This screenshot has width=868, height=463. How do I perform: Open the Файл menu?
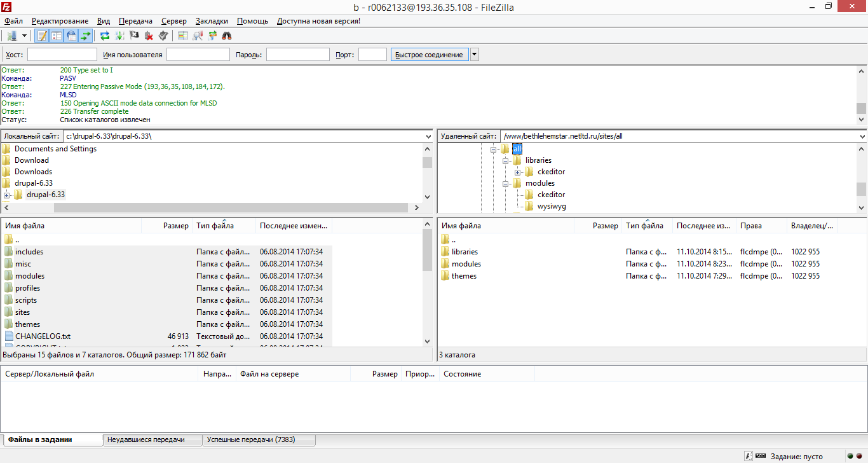[13, 21]
